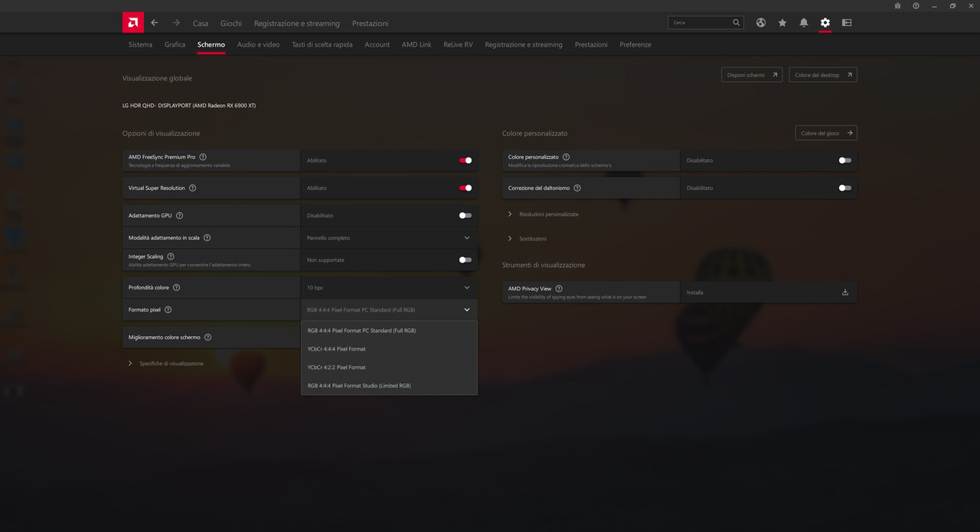Open help for Modalità adattamento in scala
980x532 pixels.
(207, 238)
